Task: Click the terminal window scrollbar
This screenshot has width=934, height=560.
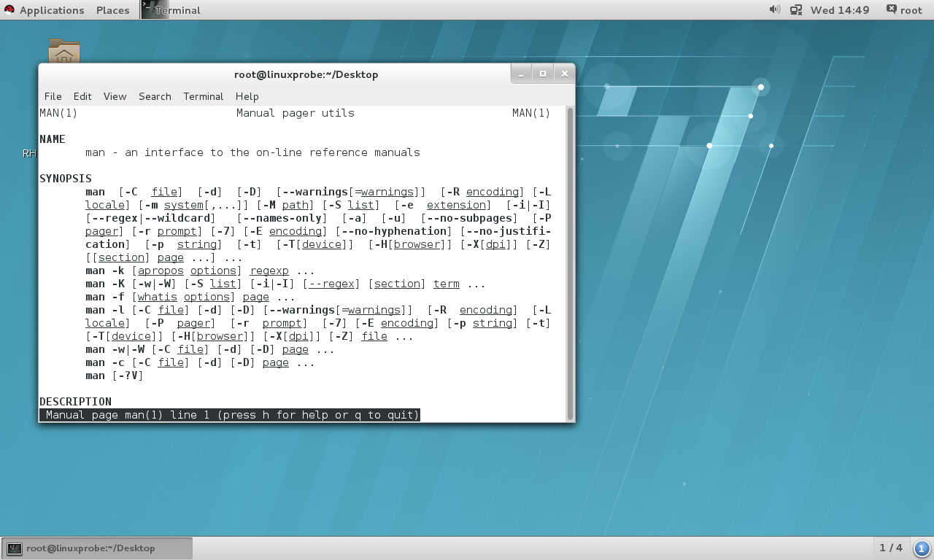Action: (570, 219)
